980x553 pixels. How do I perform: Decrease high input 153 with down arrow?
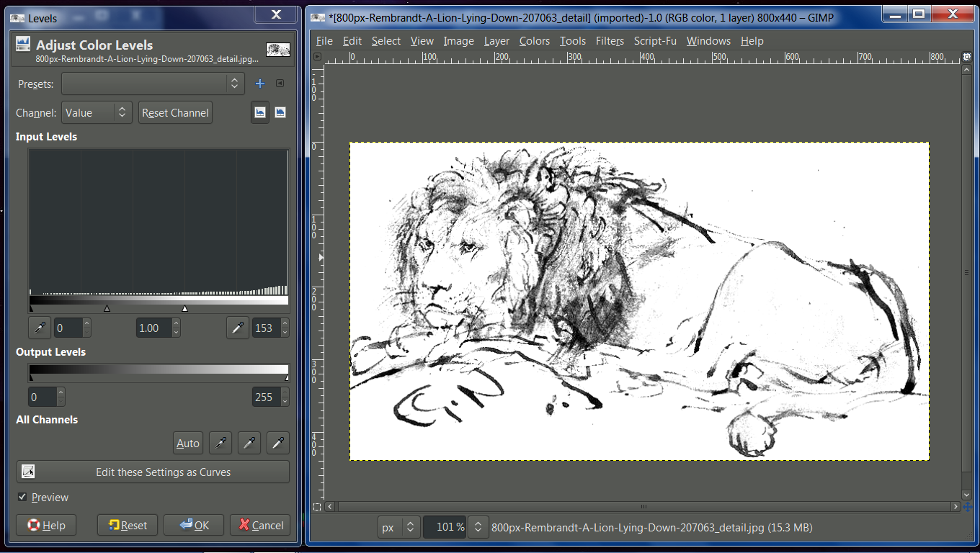pos(285,333)
